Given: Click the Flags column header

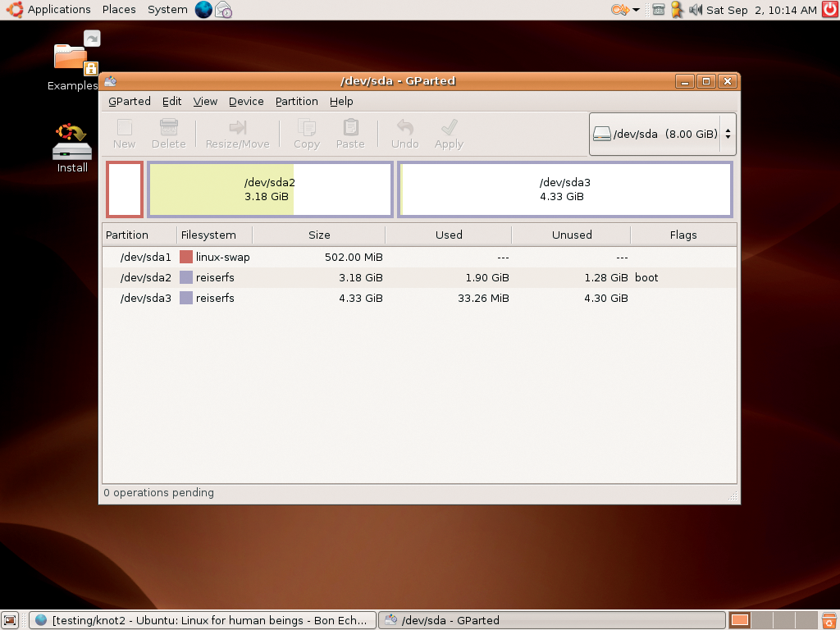Looking at the screenshot, I should coord(683,235).
